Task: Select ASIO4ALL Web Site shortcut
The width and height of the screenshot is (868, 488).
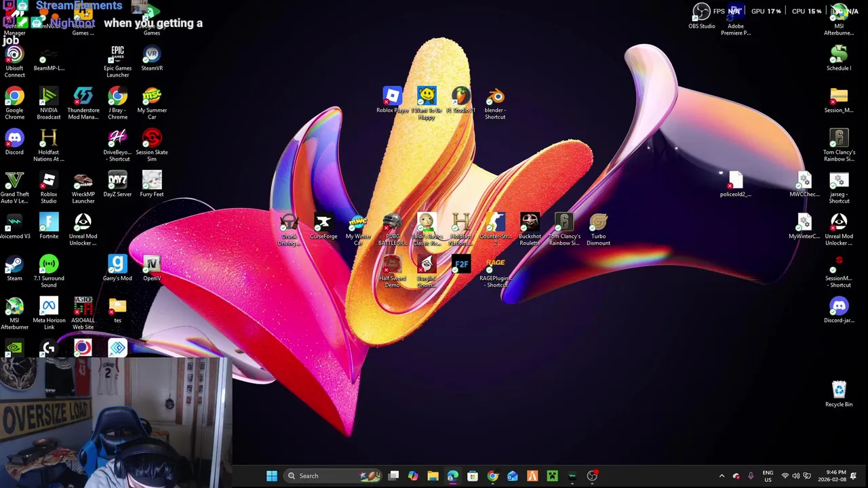Action: tap(83, 313)
